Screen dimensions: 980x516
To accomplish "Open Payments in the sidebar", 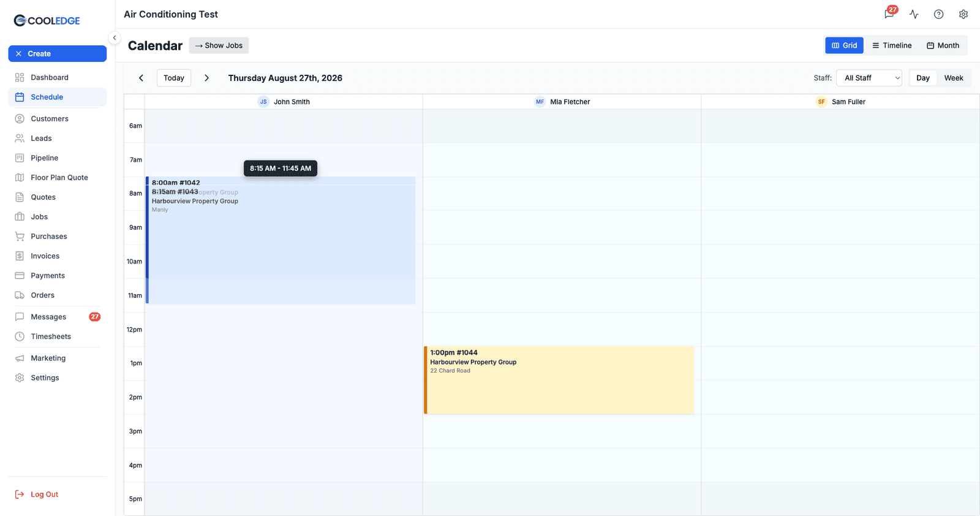I will point(58,276).
